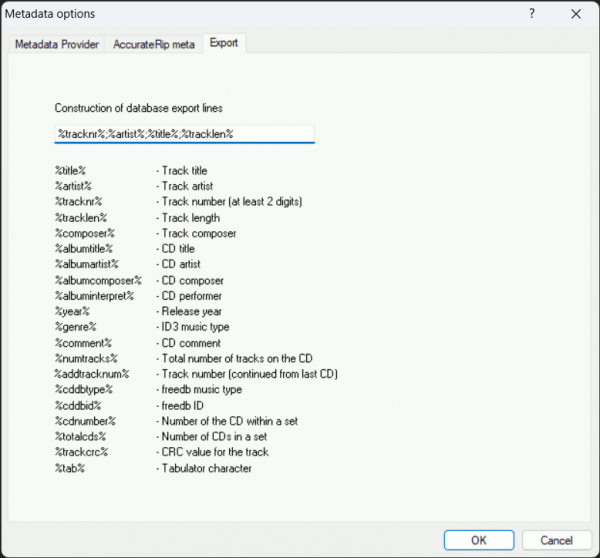Close the Metadata options window

tap(575, 13)
